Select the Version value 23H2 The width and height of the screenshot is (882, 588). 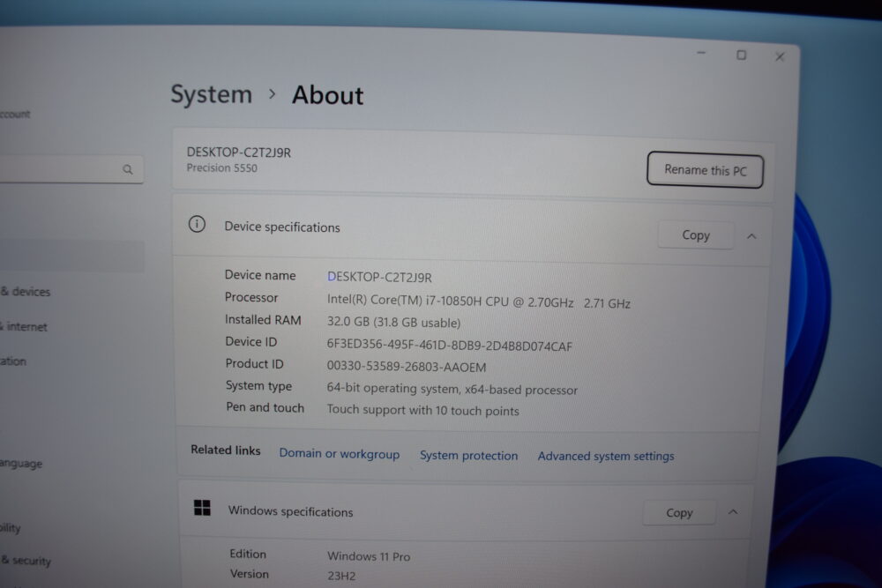pyautogui.click(x=341, y=576)
